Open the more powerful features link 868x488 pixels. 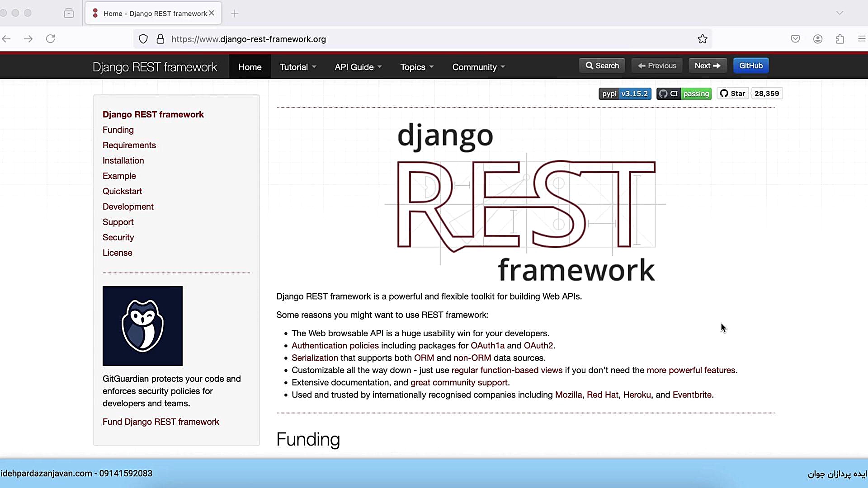pos(691,370)
